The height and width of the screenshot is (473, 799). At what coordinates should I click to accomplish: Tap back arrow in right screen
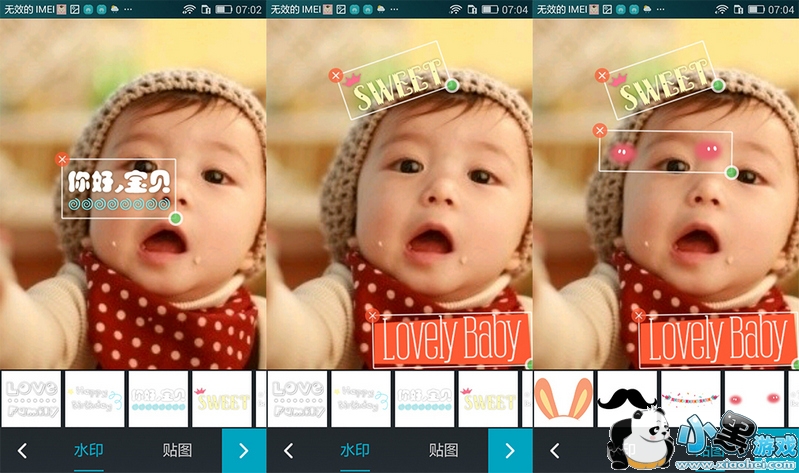tap(555, 451)
